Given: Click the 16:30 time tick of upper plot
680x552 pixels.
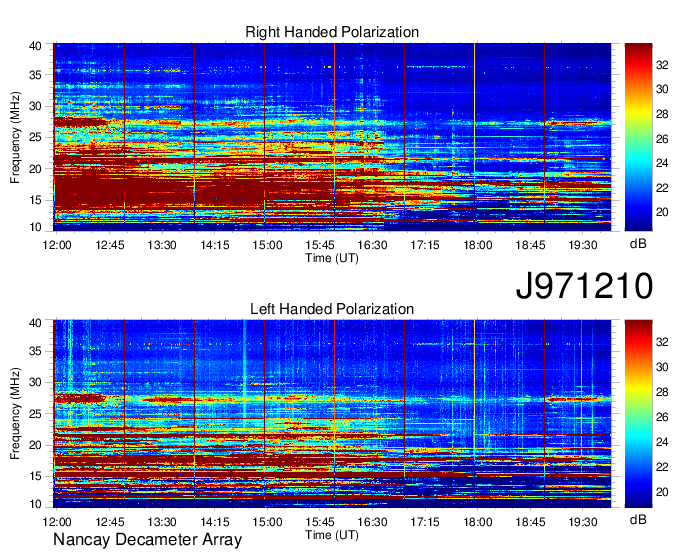Looking at the screenshot, I should [373, 245].
